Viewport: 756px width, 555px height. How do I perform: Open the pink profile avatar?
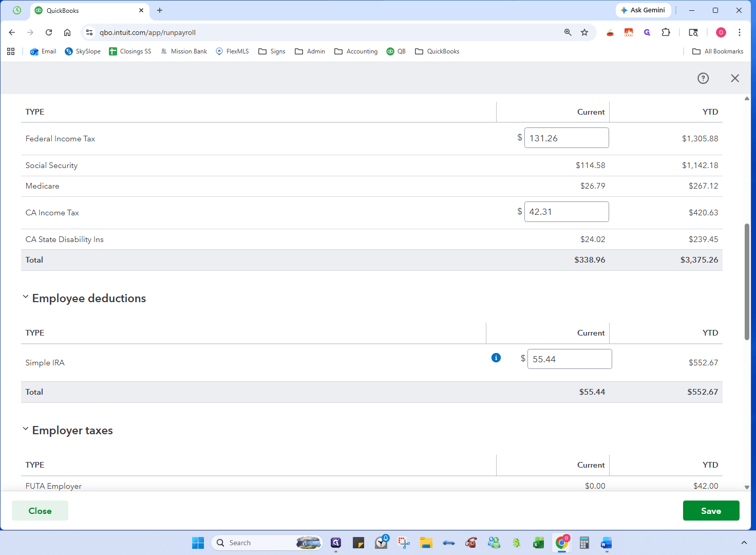(x=721, y=32)
